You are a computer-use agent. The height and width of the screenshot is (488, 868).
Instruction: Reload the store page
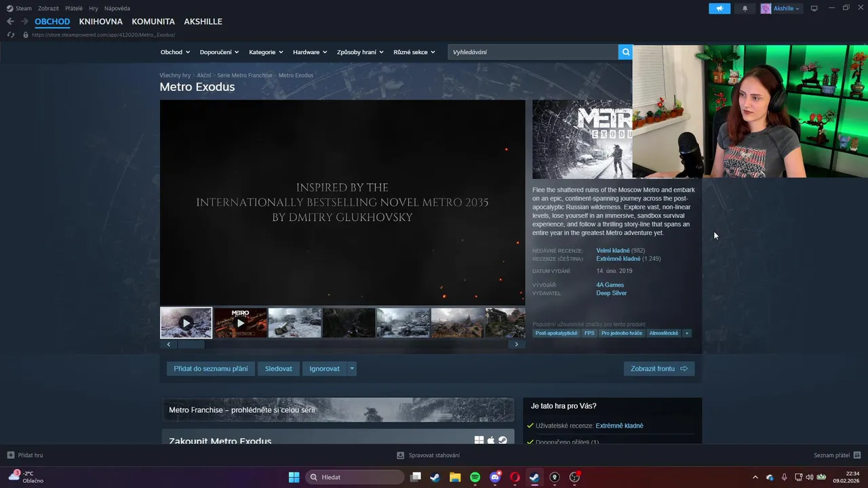click(x=10, y=35)
